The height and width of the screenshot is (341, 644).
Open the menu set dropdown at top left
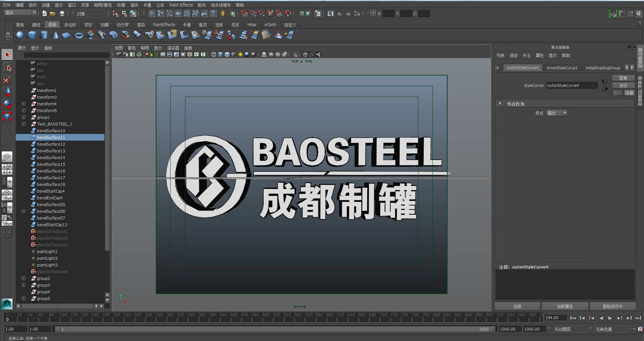coord(20,13)
